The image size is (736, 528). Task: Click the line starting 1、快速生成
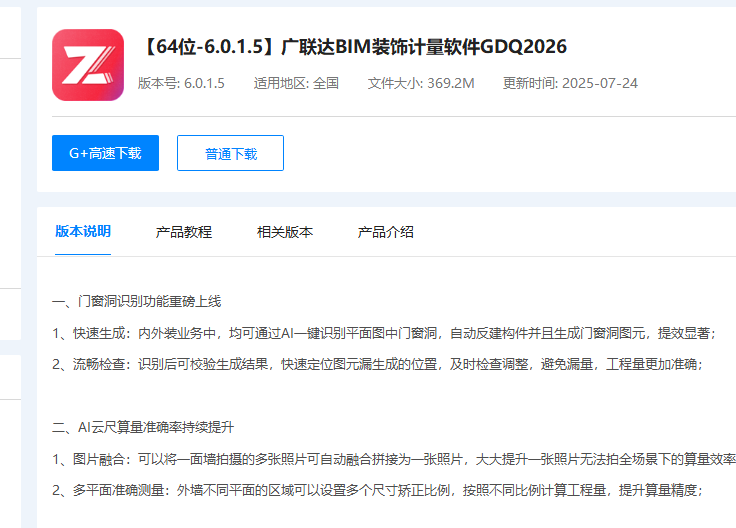(x=384, y=333)
